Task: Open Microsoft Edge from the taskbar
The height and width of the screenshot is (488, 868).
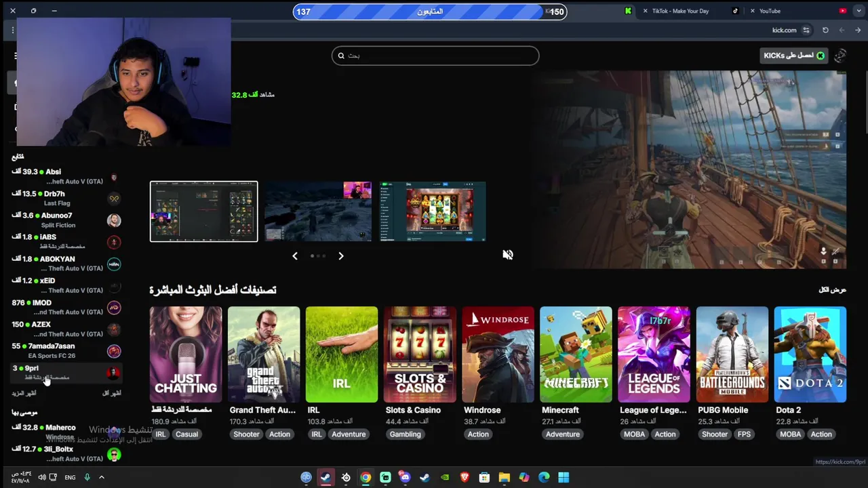Action: tap(544, 477)
